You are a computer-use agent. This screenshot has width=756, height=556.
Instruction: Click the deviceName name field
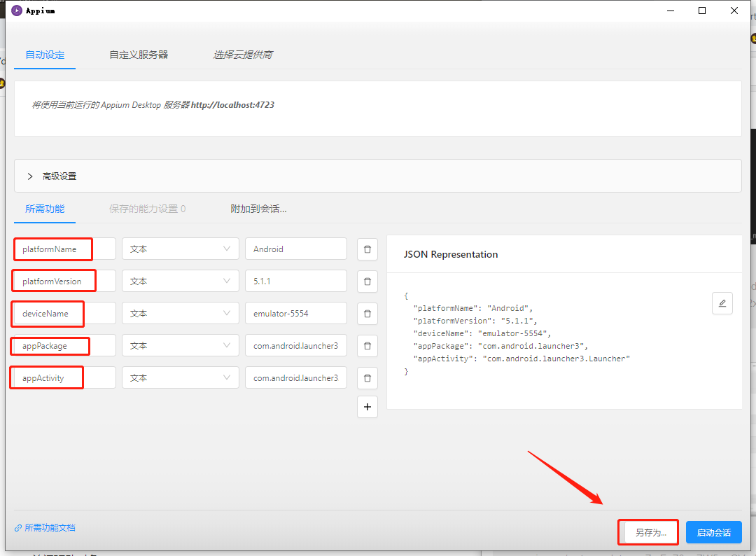[64, 314]
